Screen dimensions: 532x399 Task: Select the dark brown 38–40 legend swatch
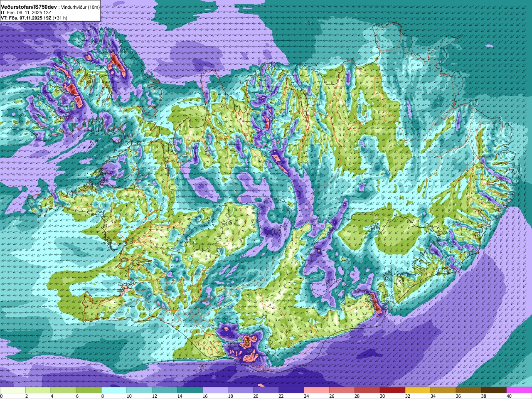coord(494,390)
